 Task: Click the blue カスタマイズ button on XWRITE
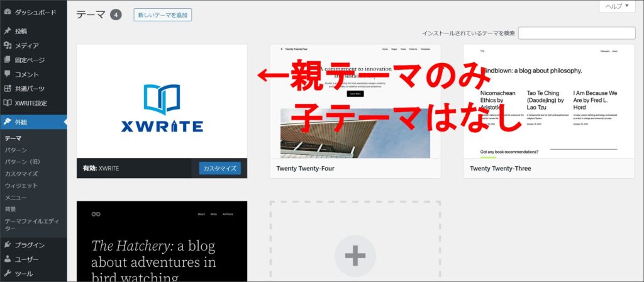click(x=219, y=168)
